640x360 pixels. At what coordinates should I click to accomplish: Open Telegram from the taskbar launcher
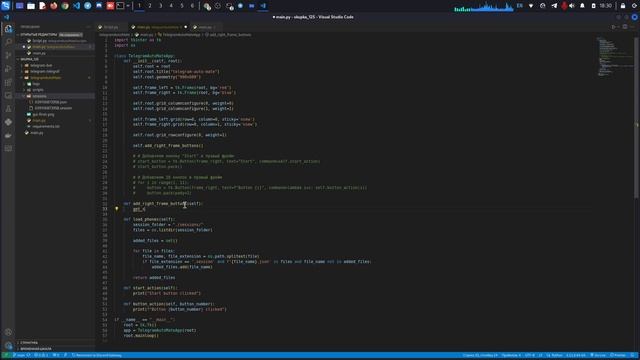click(87, 6)
